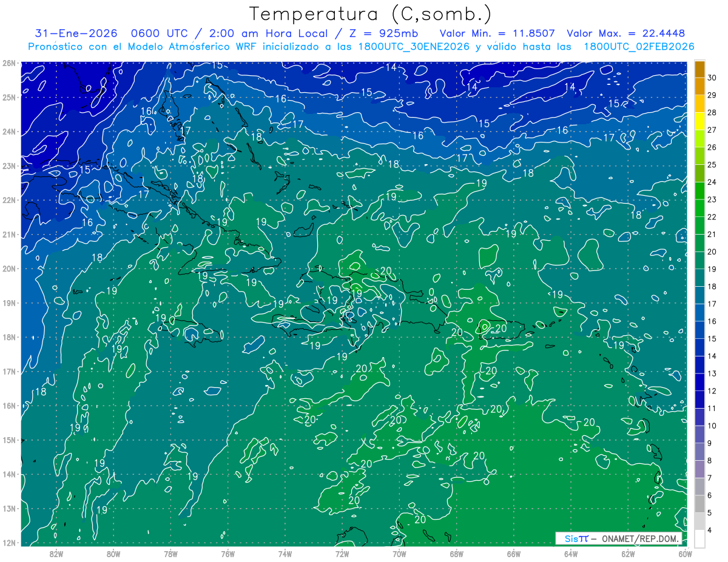The width and height of the screenshot is (728, 562).
Task: Click the "76W" longitude axis label
Action: pos(228,554)
